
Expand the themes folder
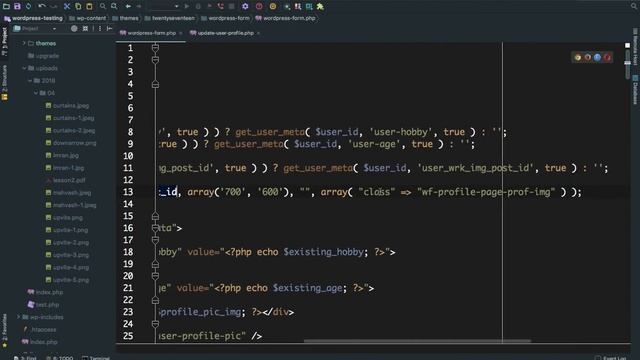pos(24,43)
